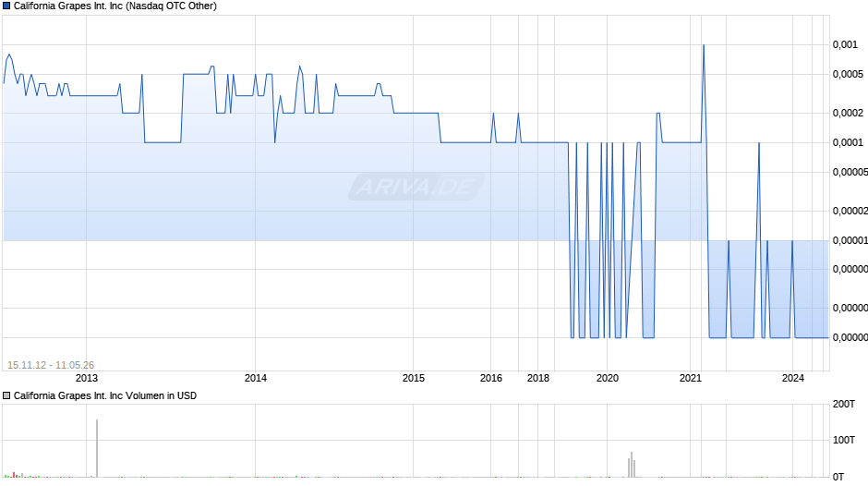Click the 200T volume axis label
868x486 pixels.
tap(844, 404)
